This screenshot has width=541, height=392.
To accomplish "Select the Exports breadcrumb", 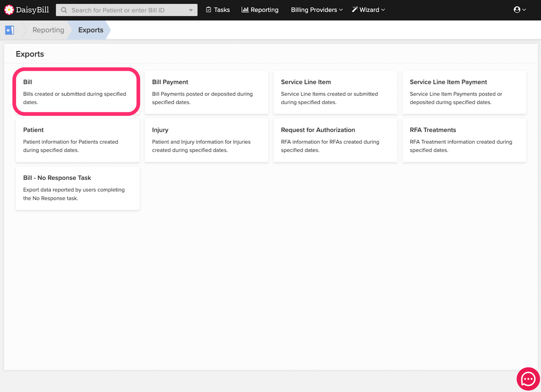I will point(91,30).
